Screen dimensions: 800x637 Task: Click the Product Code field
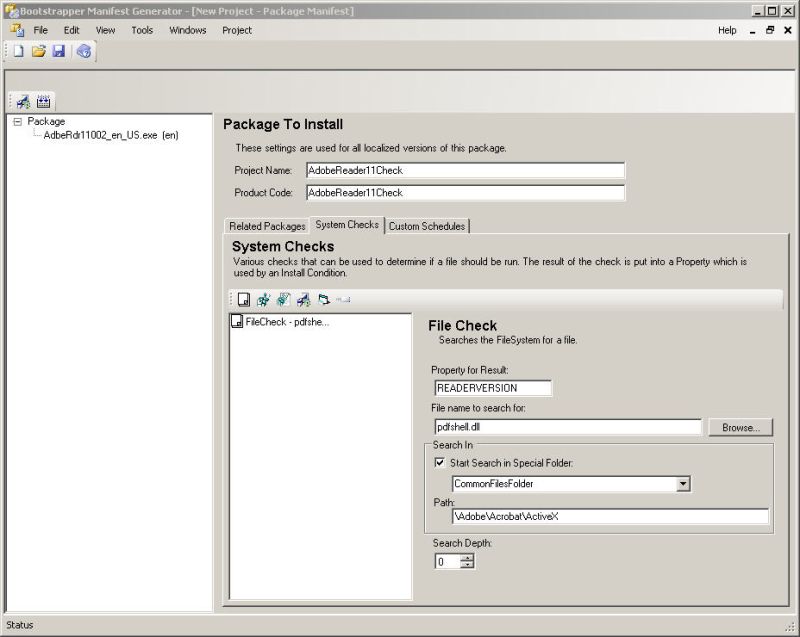(465, 193)
